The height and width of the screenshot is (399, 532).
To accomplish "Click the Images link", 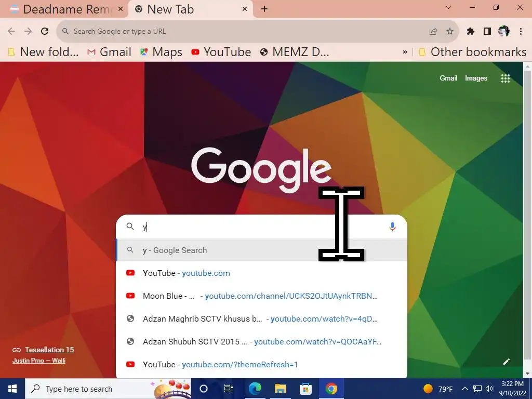I will (x=476, y=78).
